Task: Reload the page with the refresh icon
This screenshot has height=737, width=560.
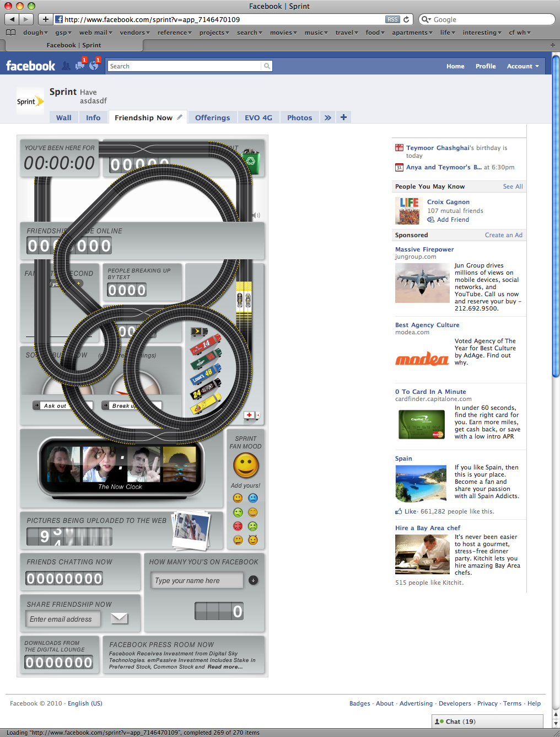Action: pos(406,19)
